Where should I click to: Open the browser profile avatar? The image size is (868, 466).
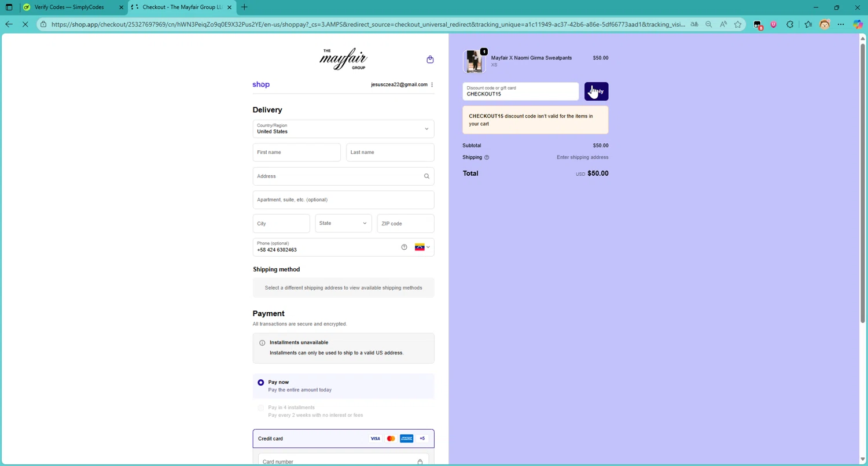(x=825, y=24)
